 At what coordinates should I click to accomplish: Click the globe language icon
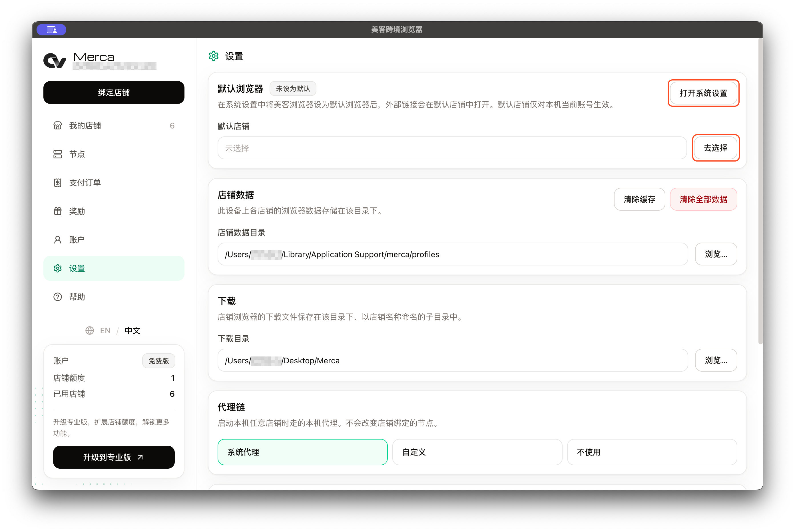(x=90, y=331)
